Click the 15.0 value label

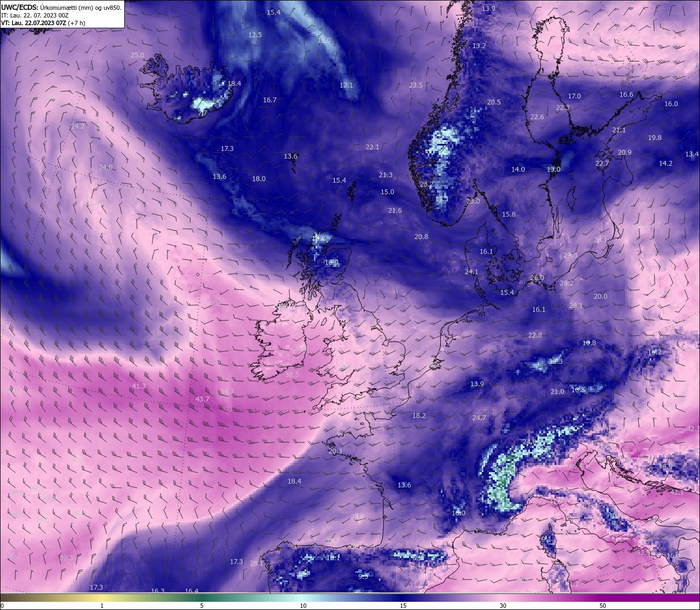click(x=387, y=192)
